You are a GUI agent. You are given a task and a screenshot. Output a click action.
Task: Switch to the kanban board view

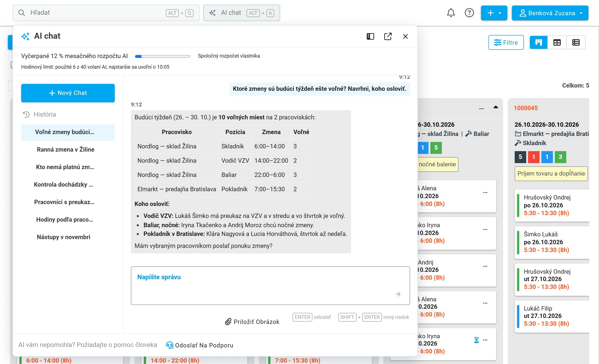point(538,43)
